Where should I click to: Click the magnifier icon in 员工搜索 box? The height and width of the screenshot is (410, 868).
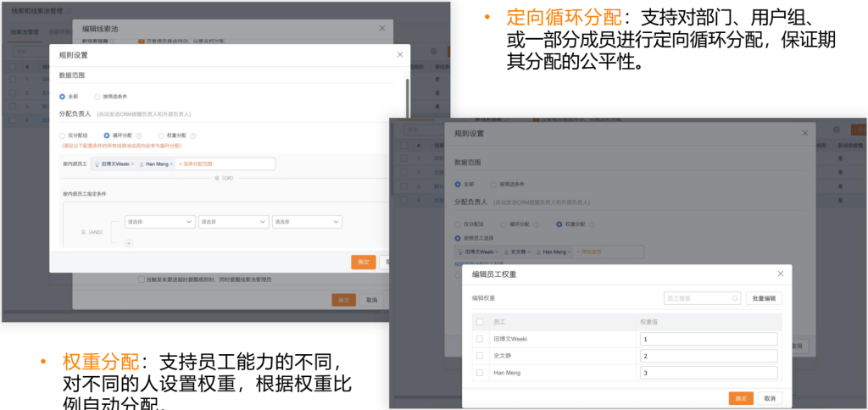(736, 298)
